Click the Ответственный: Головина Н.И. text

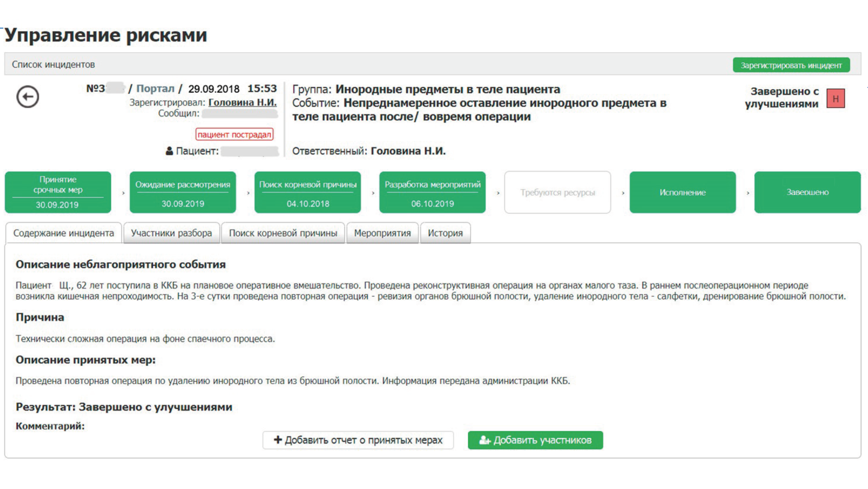coord(369,151)
